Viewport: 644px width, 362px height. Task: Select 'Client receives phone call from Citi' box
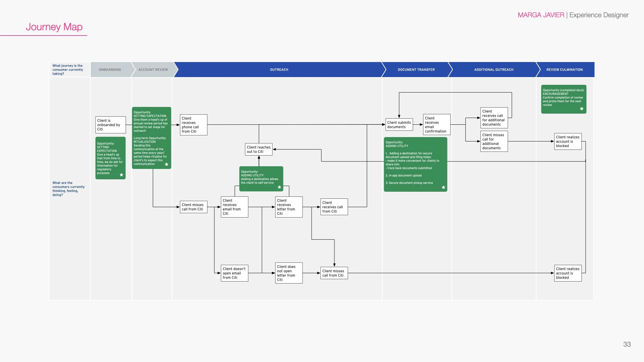tap(194, 125)
